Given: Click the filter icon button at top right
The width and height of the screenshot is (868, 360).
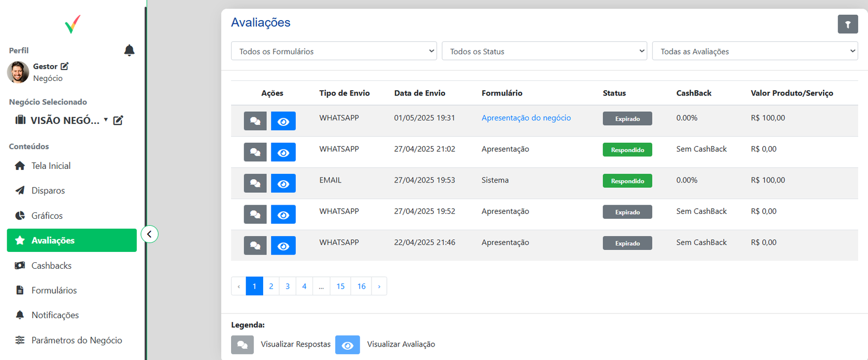Looking at the screenshot, I should 847,24.
